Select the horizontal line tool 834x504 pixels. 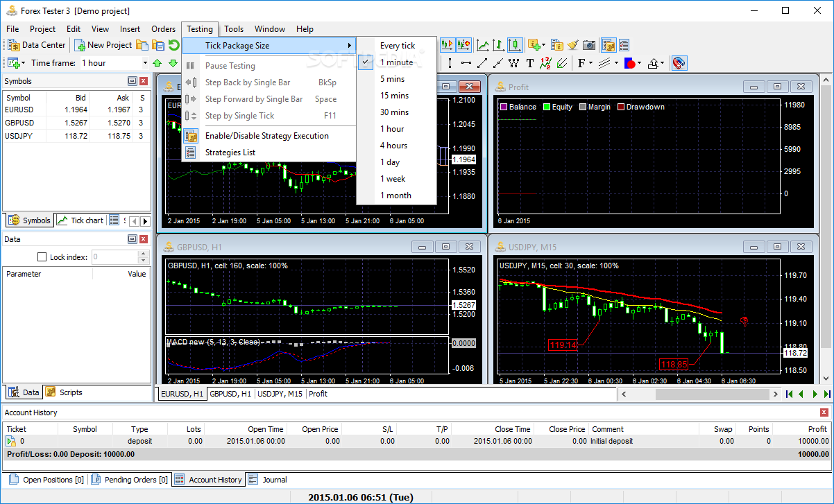pyautogui.click(x=466, y=63)
